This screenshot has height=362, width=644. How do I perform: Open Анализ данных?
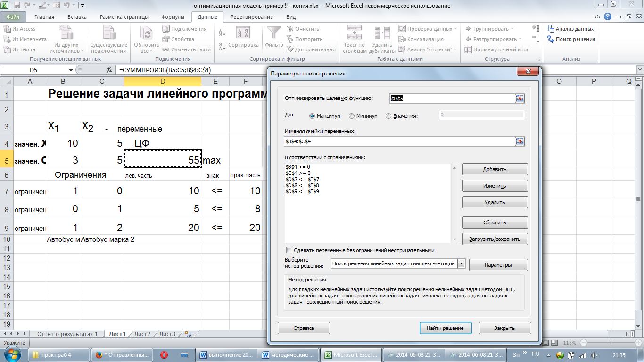coord(570,29)
